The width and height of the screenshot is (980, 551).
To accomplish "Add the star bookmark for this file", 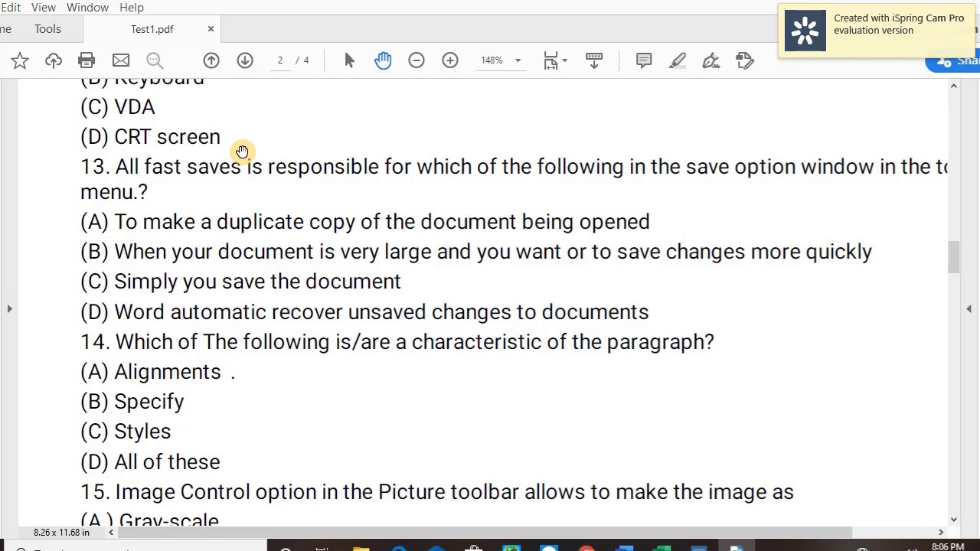I will [20, 60].
